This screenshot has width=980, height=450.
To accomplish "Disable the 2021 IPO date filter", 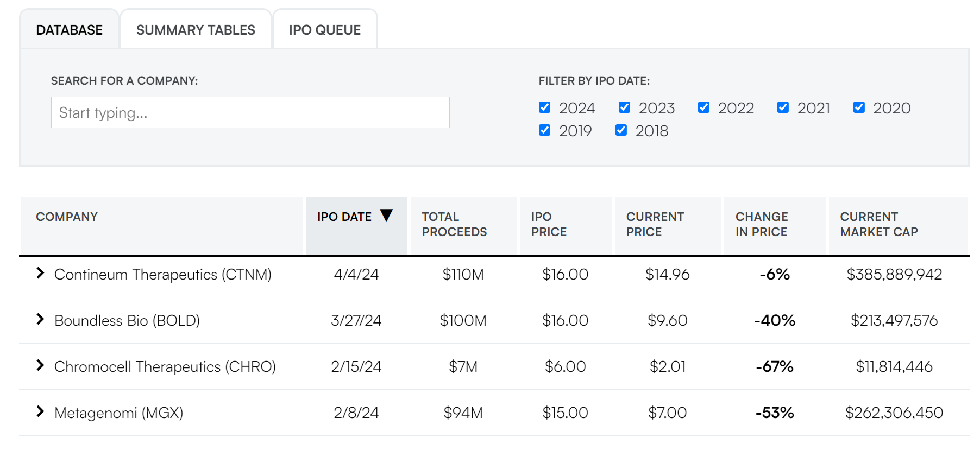I will click(x=783, y=107).
